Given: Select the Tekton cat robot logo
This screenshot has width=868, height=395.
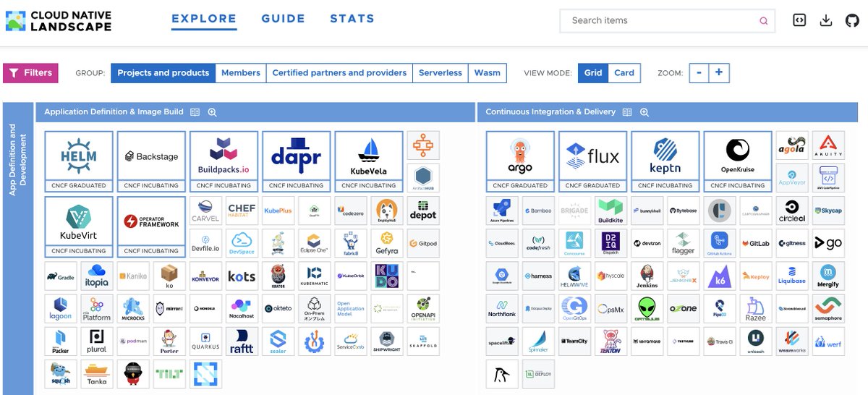Looking at the screenshot, I should coord(610,341).
